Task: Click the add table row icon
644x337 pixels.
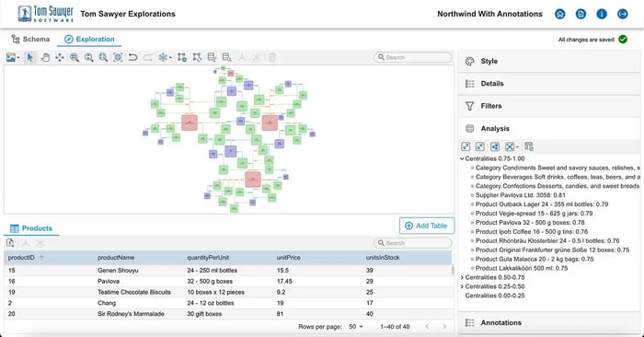Action: (x=212, y=57)
